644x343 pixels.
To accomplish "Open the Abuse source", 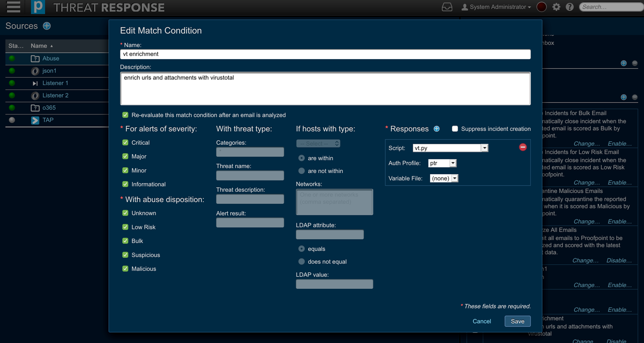I will (x=51, y=58).
